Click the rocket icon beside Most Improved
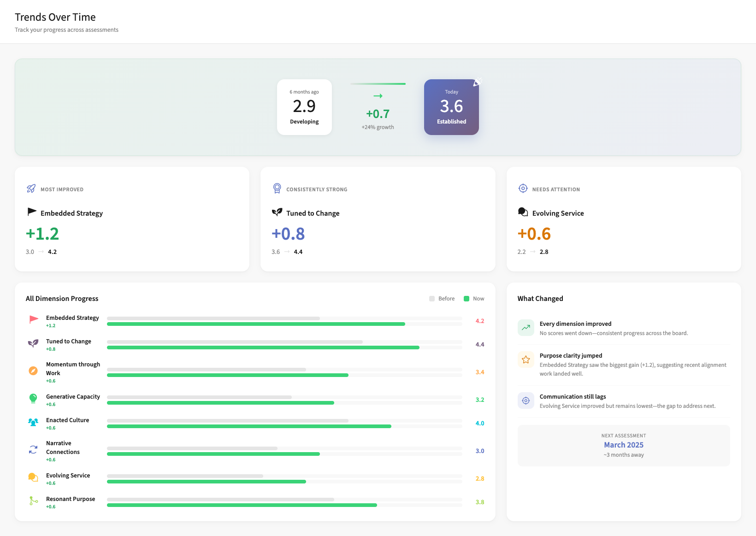 pyautogui.click(x=30, y=188)
